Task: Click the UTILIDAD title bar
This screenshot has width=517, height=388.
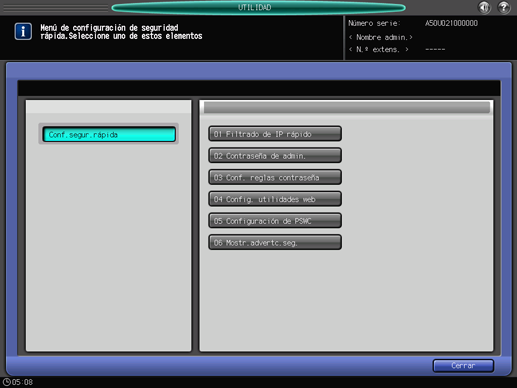Action: tap(258, 7)
